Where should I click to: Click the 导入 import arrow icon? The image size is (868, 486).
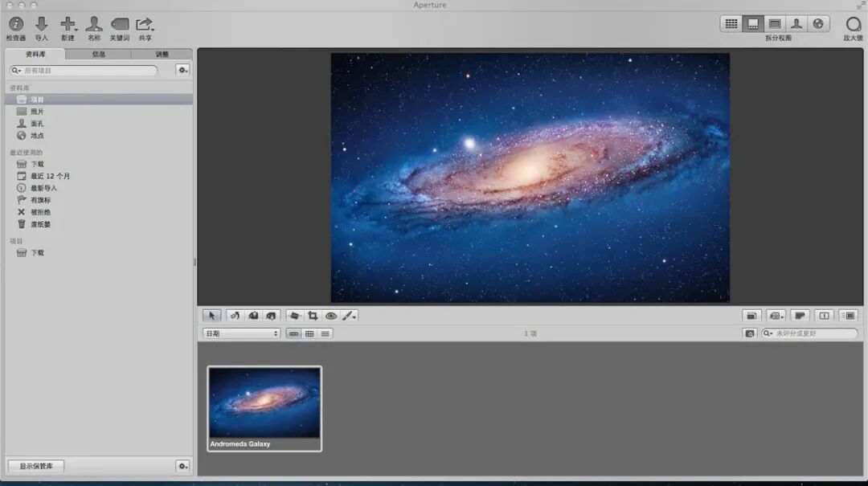[x=42, y=24]
